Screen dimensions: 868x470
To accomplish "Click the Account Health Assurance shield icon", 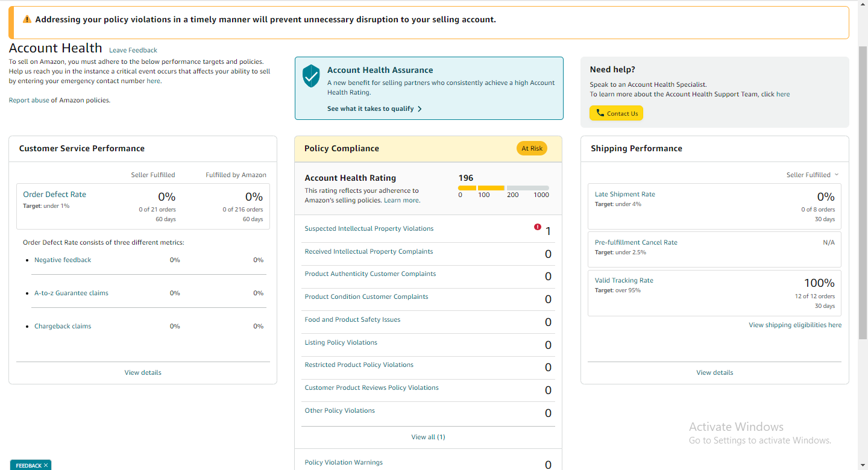I will (x=311, y=76).
